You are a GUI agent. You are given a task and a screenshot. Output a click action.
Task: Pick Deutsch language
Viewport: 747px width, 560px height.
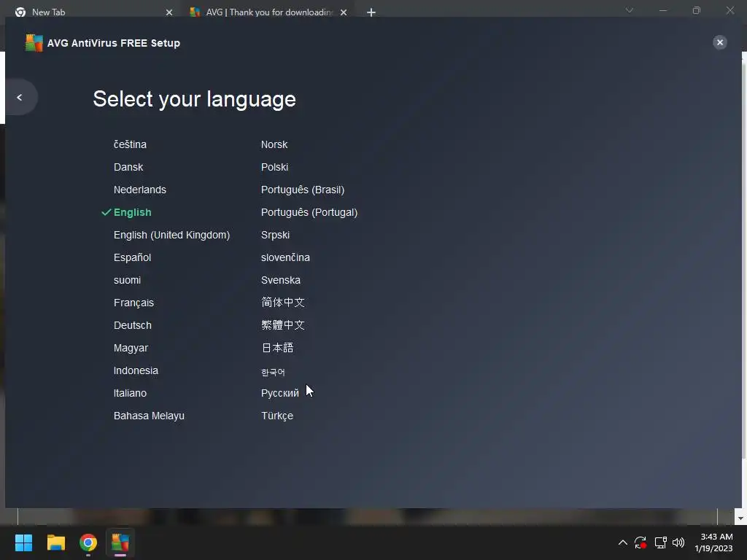[x=133, y=325]
